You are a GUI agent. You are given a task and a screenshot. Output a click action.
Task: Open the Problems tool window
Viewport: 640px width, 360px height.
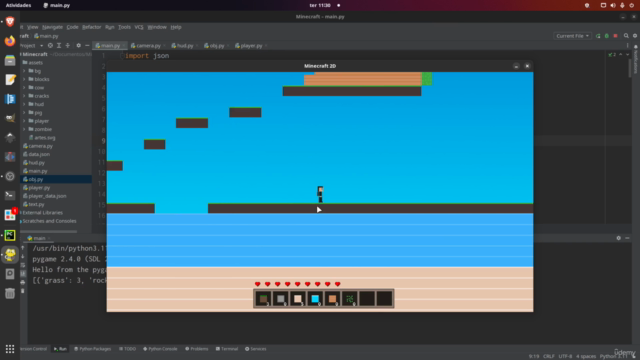196,349
